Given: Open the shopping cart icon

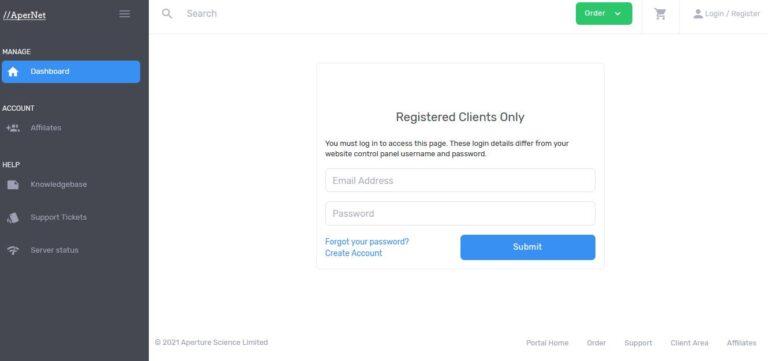Looking at the screenshot, I should pos(660,14).
